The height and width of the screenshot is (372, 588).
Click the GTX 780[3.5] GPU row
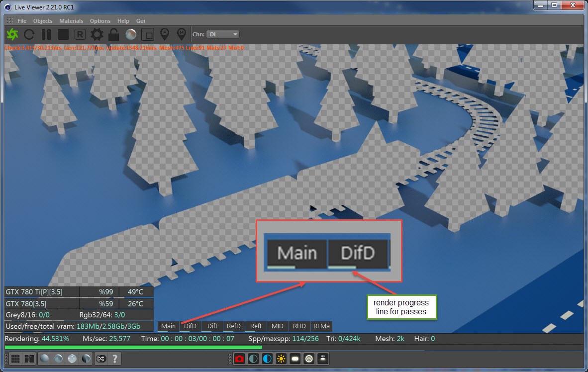[x=79, y=303]
